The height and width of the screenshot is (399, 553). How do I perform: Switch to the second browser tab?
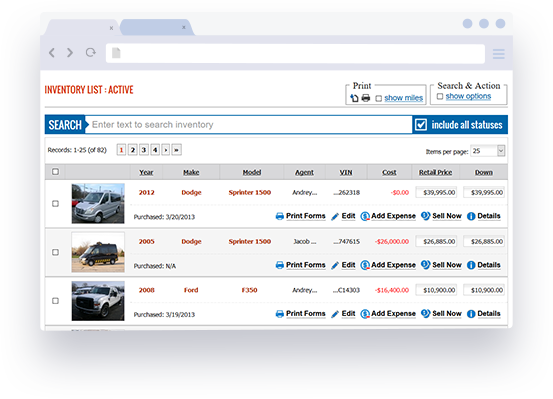[157, 27]
